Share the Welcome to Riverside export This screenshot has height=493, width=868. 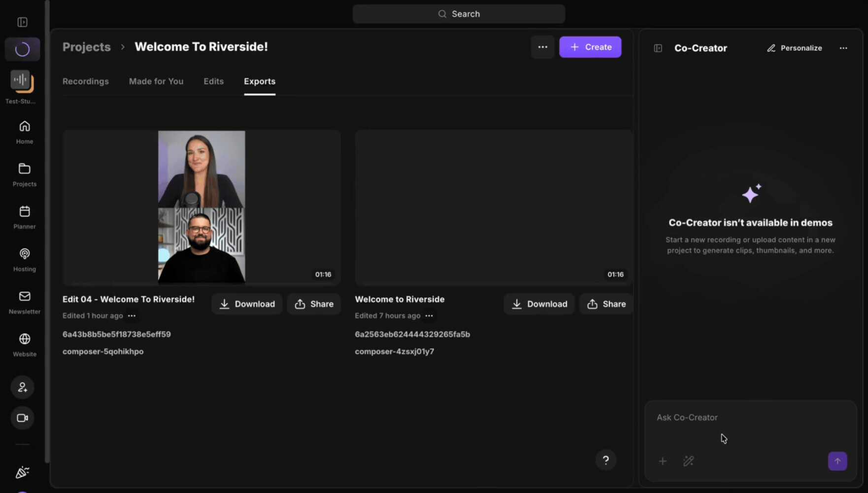coord(606,304)
